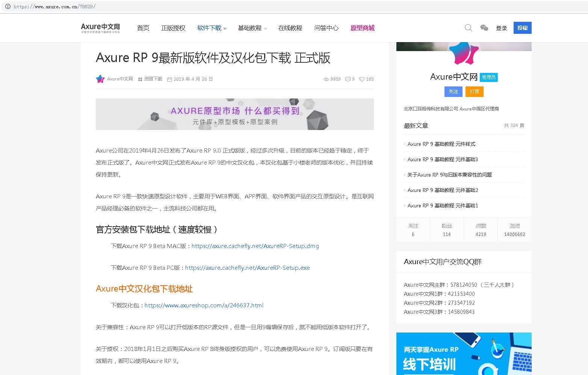Click the author name link Axure中文网 under title
This screenshot has width=588, height=375.
120,79
